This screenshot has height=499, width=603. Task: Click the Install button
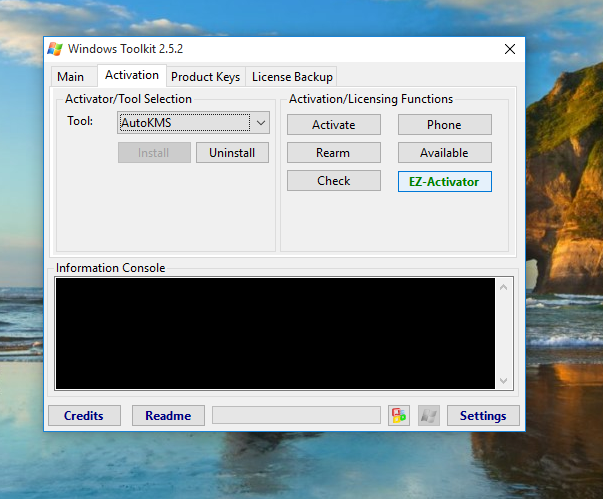tap(154, 153)
